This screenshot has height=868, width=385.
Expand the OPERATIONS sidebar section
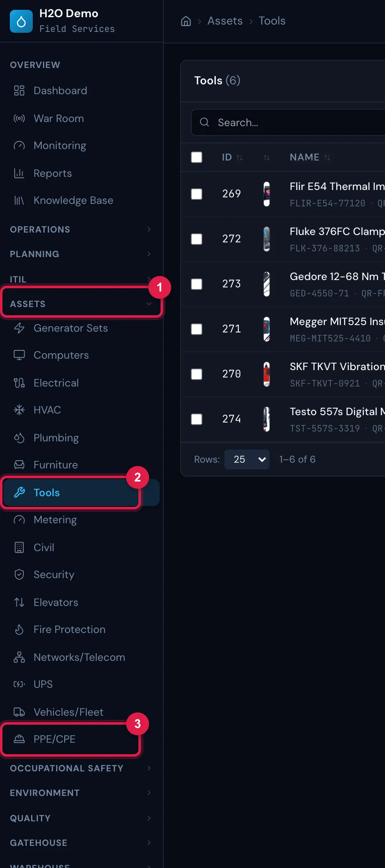click(80, 229)
